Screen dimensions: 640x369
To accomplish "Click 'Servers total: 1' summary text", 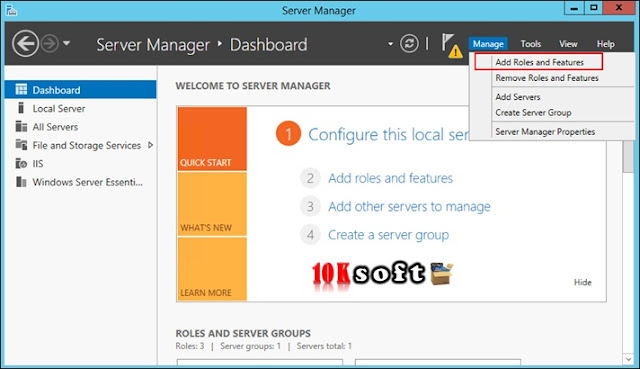I will [x=324, y=346].
